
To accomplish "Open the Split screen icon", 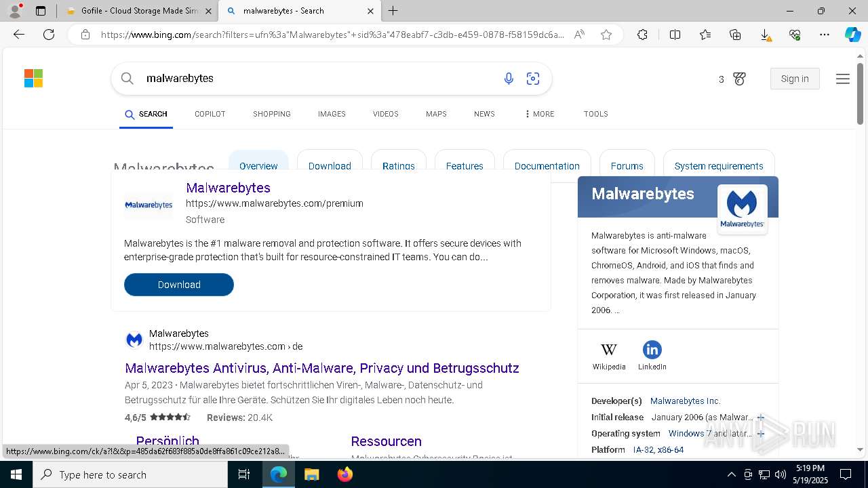I will (x=675, y=35).
